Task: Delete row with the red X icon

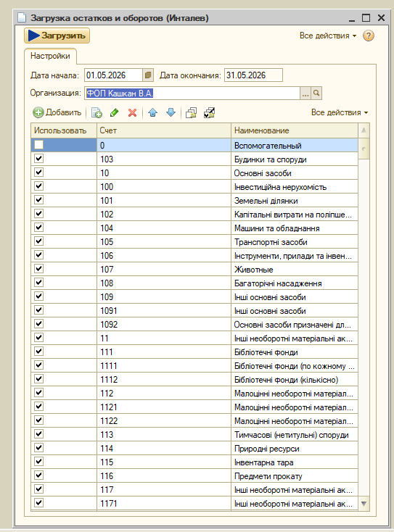Action: (133, 112)
